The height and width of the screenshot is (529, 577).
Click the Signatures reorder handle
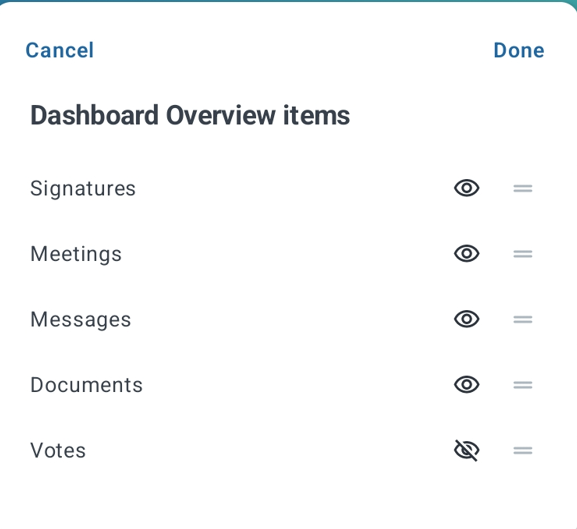point(523,188)
